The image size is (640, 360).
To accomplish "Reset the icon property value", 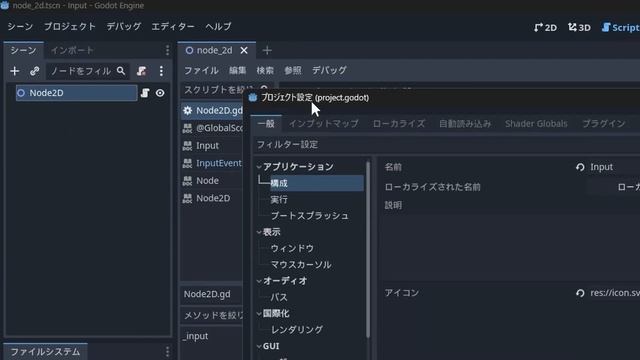I will pyautogui.click(x=580, y=293).
